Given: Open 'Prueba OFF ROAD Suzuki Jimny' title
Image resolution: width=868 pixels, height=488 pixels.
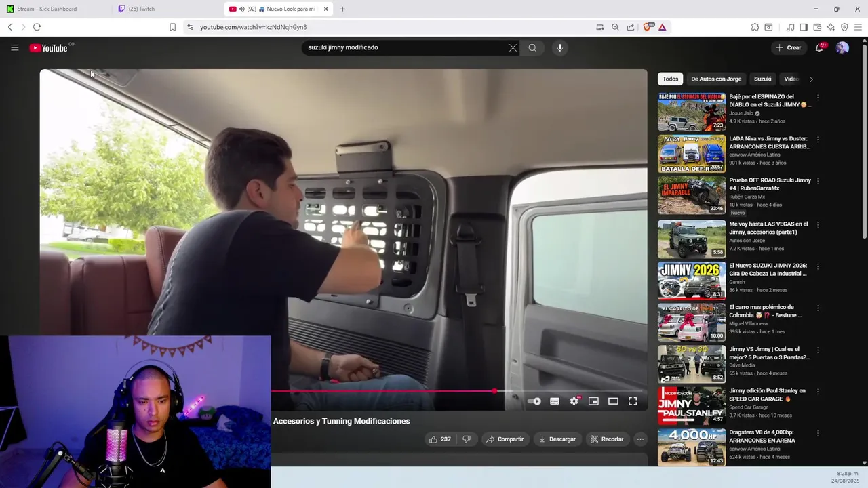Looking at the screenshot, I should pyautogui.click(x=770, y=184).
